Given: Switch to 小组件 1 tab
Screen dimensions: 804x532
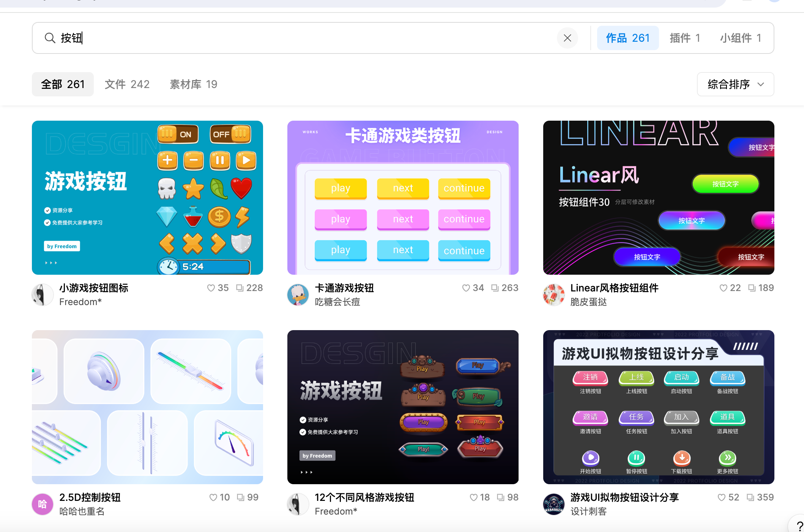Looking at the screenshot, I should pos(741,38).
